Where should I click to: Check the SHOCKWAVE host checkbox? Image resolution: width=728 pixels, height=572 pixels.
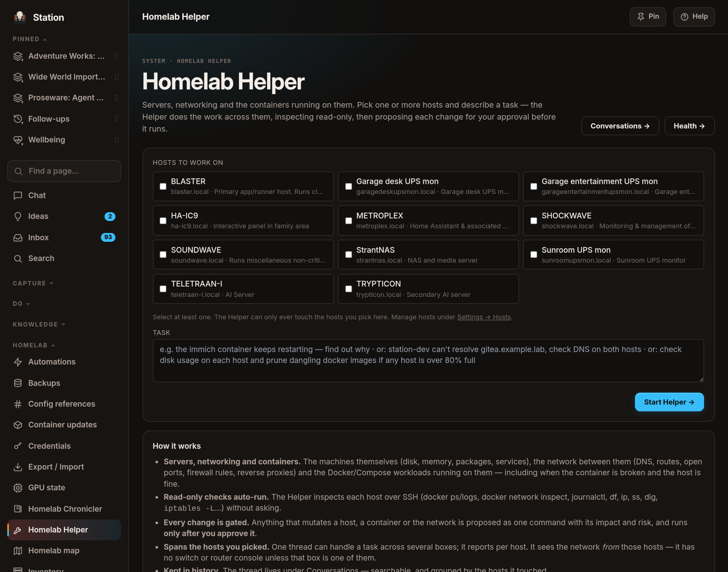click(x=534, y=221)
